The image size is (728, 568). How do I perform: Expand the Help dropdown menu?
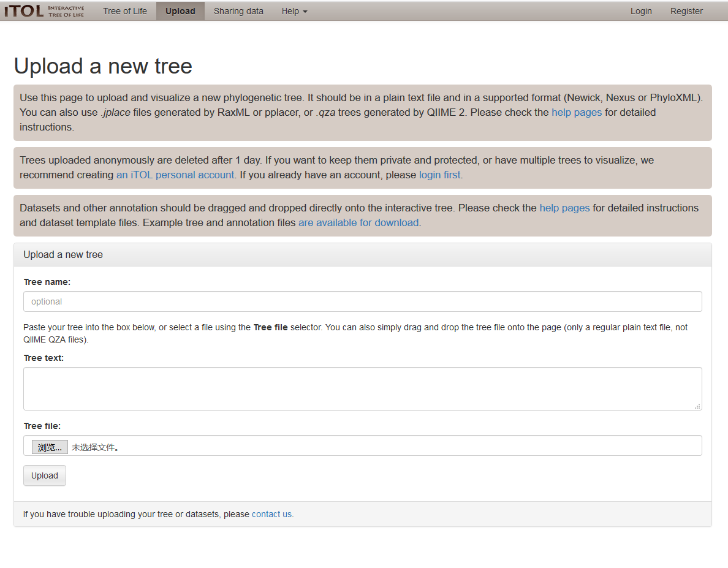294,11
